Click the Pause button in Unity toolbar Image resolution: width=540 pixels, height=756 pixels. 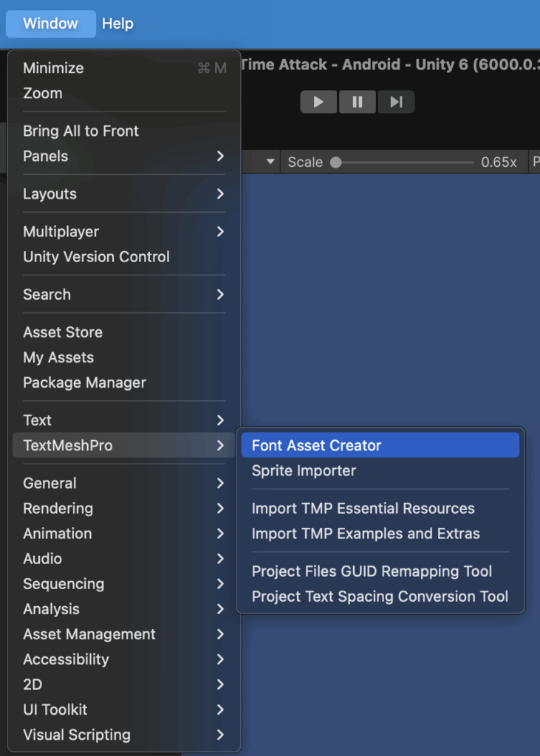357,102
